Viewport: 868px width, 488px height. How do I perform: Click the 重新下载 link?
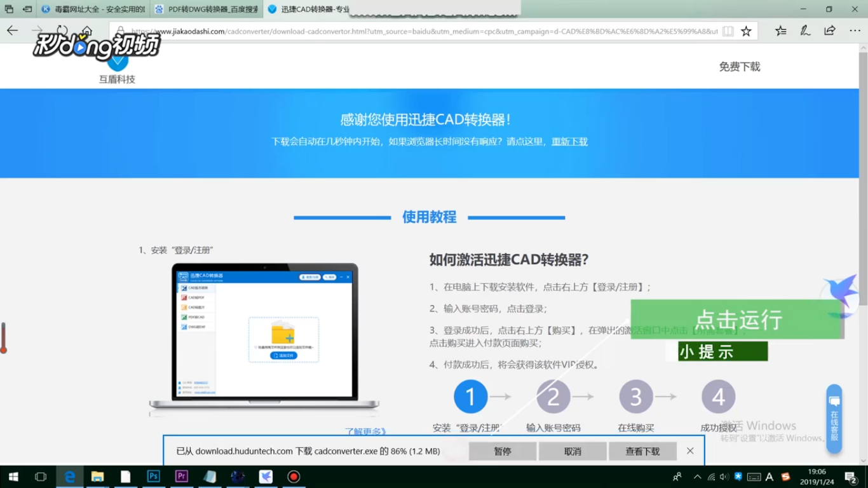click(x=569, y=142)
